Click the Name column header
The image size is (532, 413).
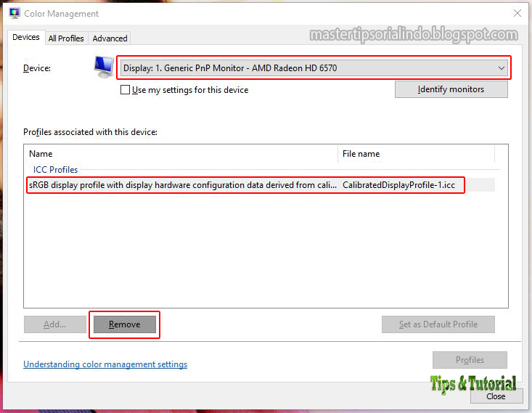click(181, 154)
